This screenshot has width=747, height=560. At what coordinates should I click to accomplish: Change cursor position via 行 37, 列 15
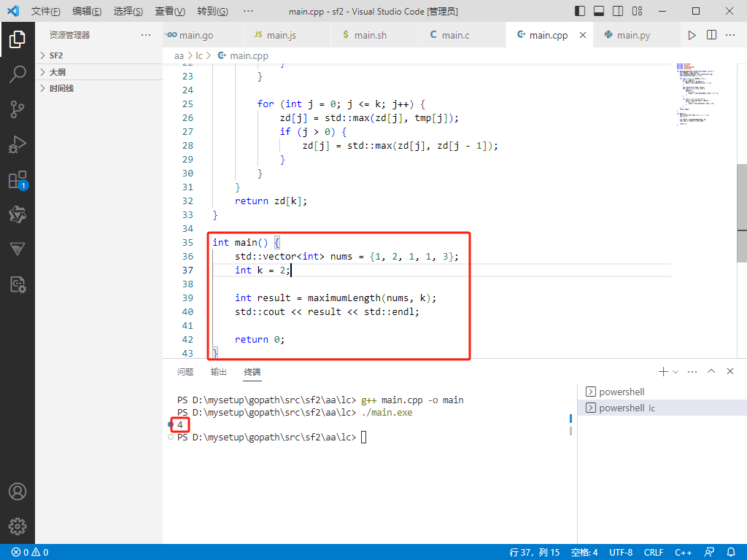point(535,552)
